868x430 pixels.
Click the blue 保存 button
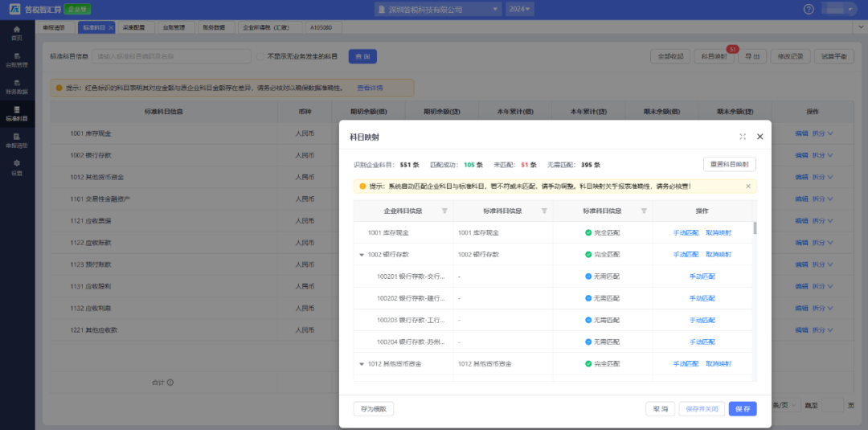coord(743,409)
